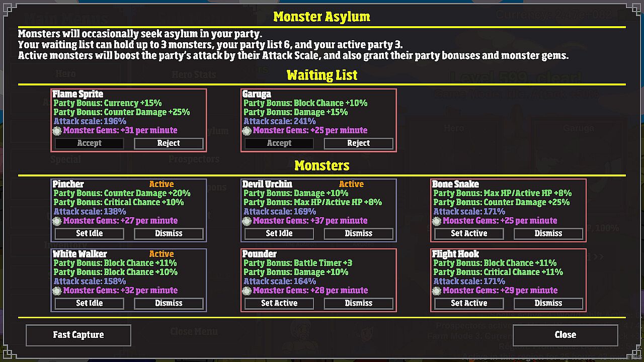644x362 pixels.
Task: Click Bone Snake's monster gem icon
Action: point(436,221)
